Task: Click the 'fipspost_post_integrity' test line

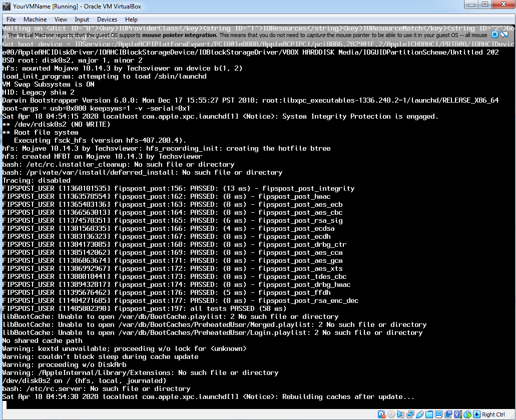Action: [x=178, y=188]
